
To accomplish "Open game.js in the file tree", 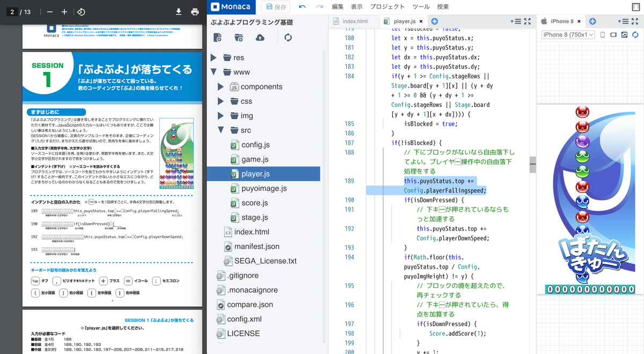I will [255, 160].
